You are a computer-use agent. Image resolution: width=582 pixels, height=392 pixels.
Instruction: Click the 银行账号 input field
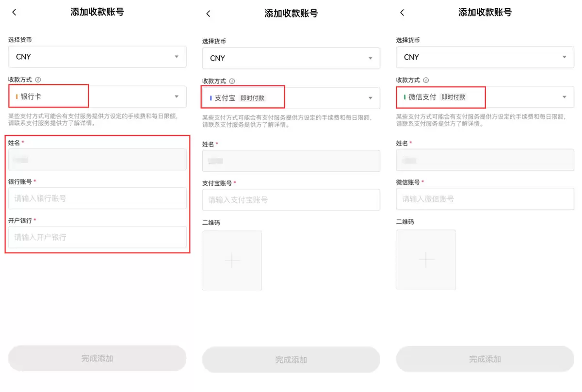pos(97,198)
